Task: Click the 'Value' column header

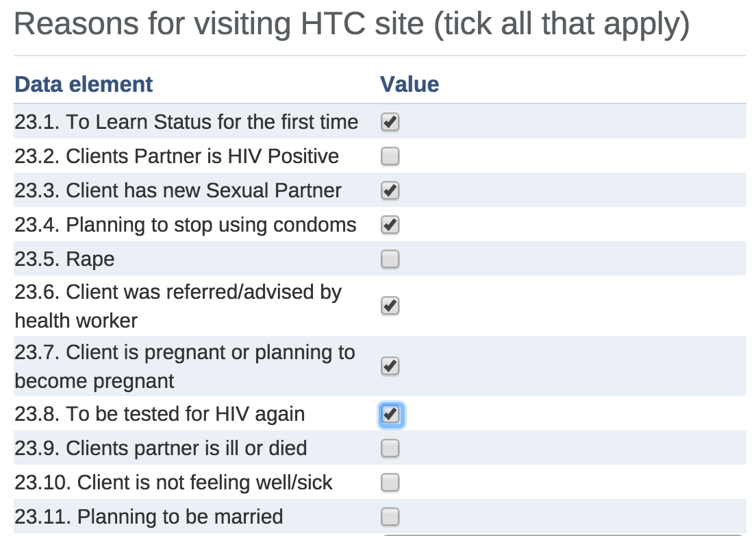Action: pyautogui.click(x=409, y=84)
